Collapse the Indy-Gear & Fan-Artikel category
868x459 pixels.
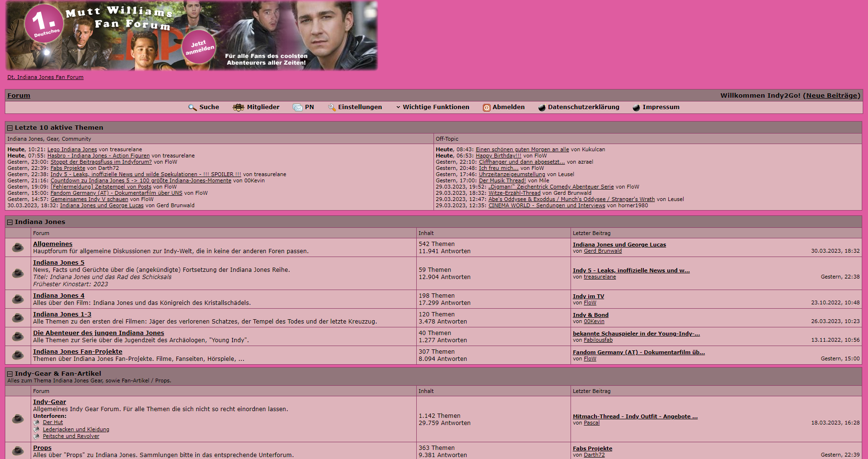coord(10,374)
